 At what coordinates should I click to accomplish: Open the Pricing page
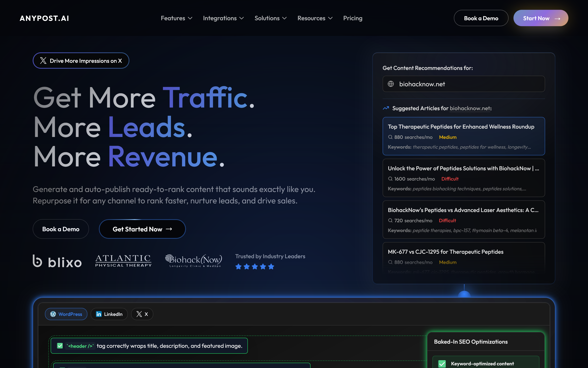pos(353,18)
